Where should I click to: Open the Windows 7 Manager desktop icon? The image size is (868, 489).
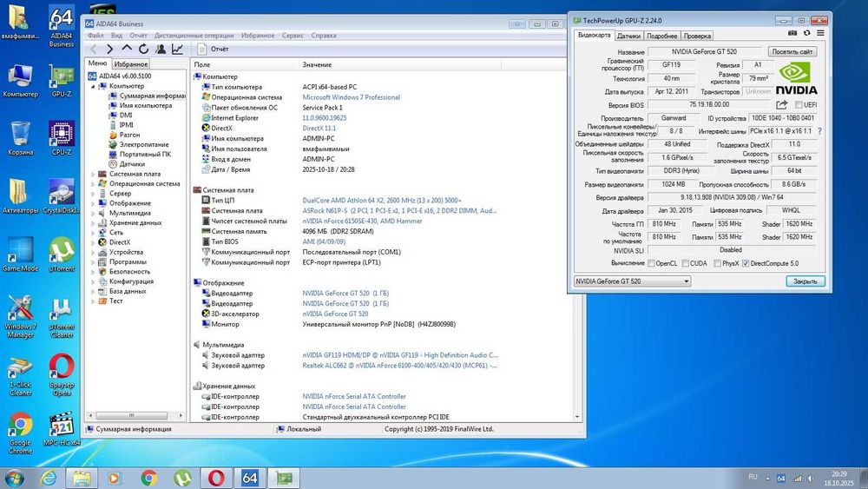click(21, 317)
